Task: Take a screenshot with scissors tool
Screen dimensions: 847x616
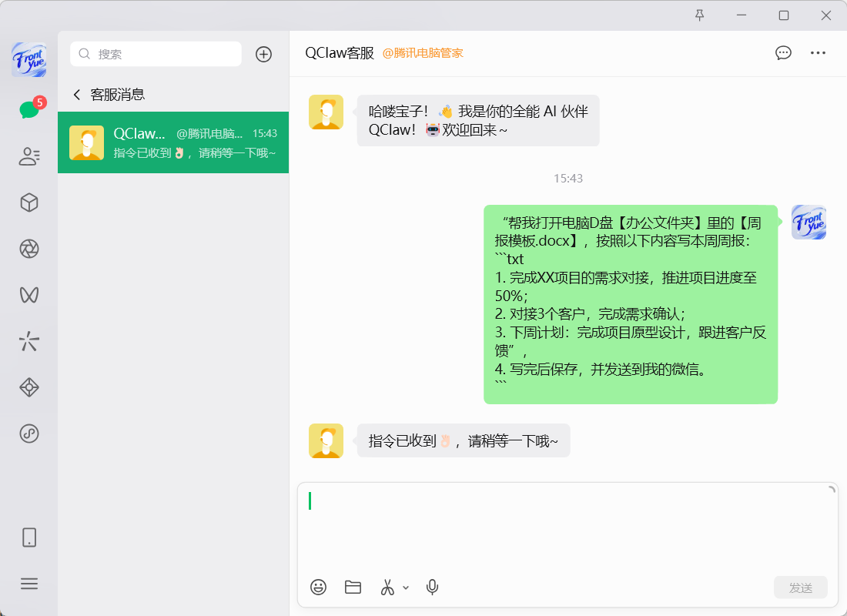Action: coord(387,587)
